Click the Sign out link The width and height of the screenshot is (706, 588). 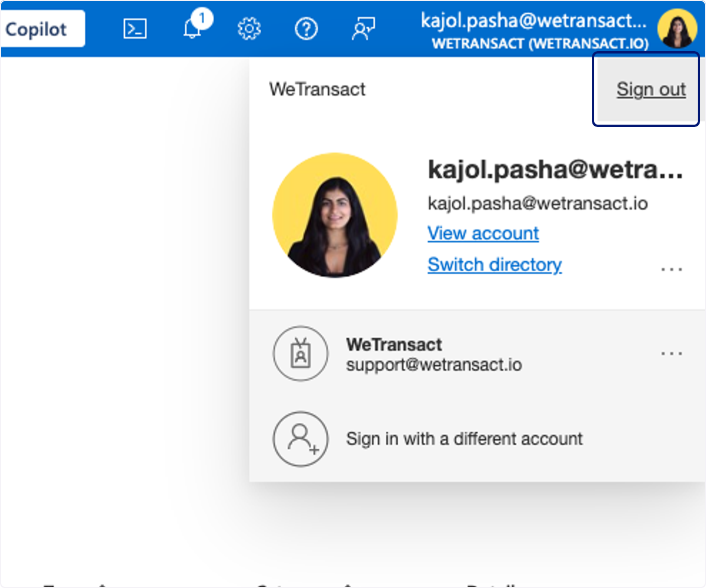click(x=651, y=89)
